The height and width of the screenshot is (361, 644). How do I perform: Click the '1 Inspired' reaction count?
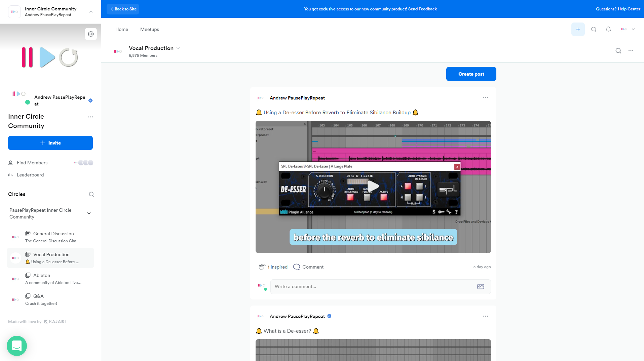(277, 267)
